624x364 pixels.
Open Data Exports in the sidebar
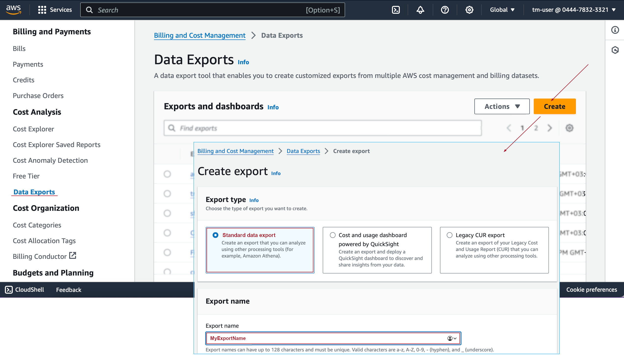(34, 192)
